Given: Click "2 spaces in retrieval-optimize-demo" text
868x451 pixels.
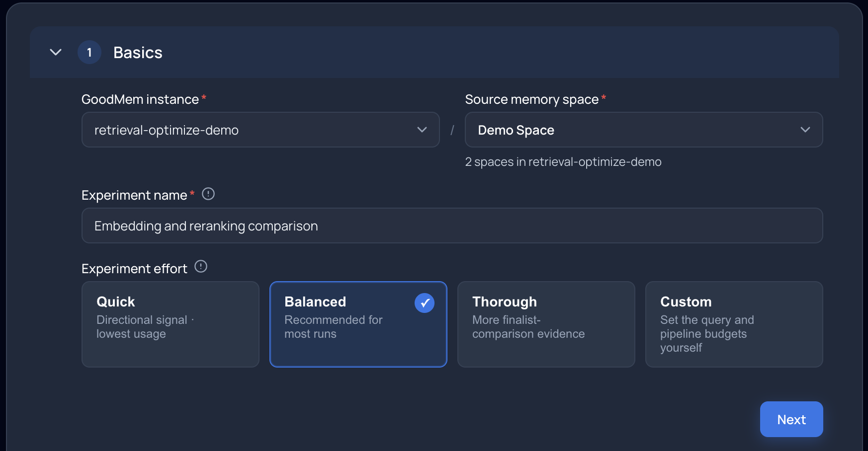Looking at the screenshot, I should 563,162.
